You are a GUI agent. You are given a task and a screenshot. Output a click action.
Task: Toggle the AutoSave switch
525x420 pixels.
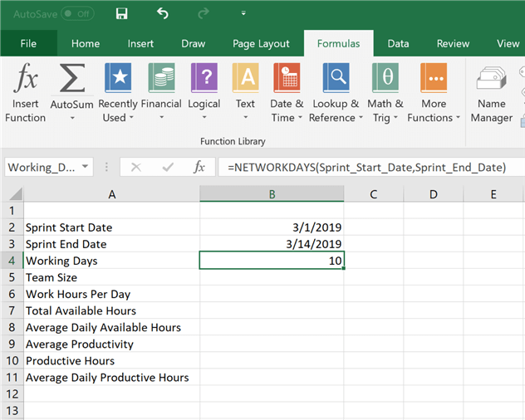pyautogui.click(x=77, y=14)
